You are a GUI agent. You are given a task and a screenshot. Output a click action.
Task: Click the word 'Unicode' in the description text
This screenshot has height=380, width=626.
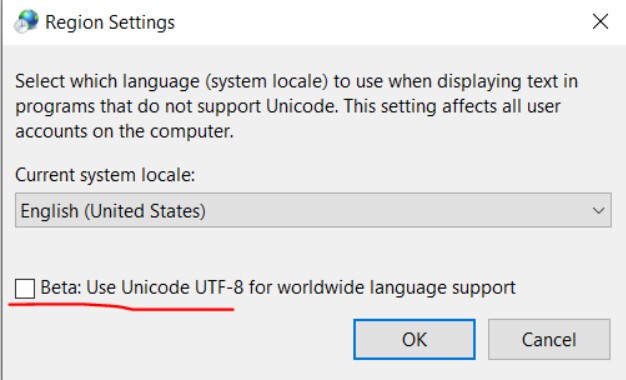pyautogui.click(x=301, y=106)
